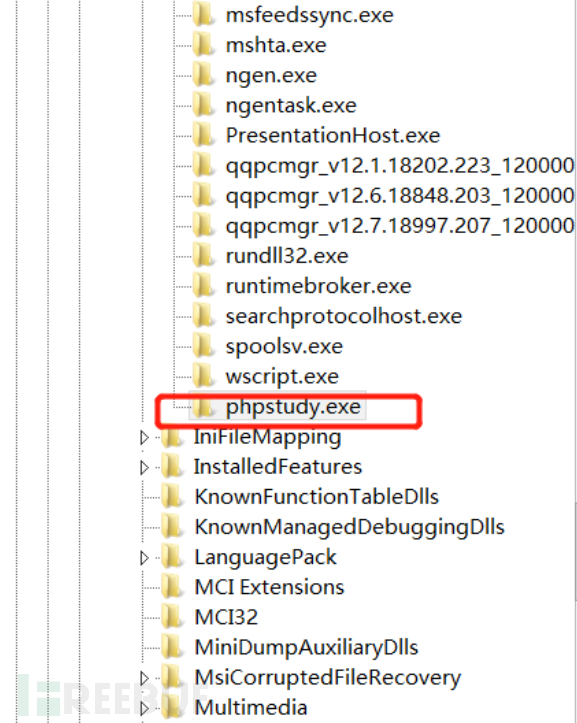Expand the LanguagePack registry key

click(x=144, y=557)
